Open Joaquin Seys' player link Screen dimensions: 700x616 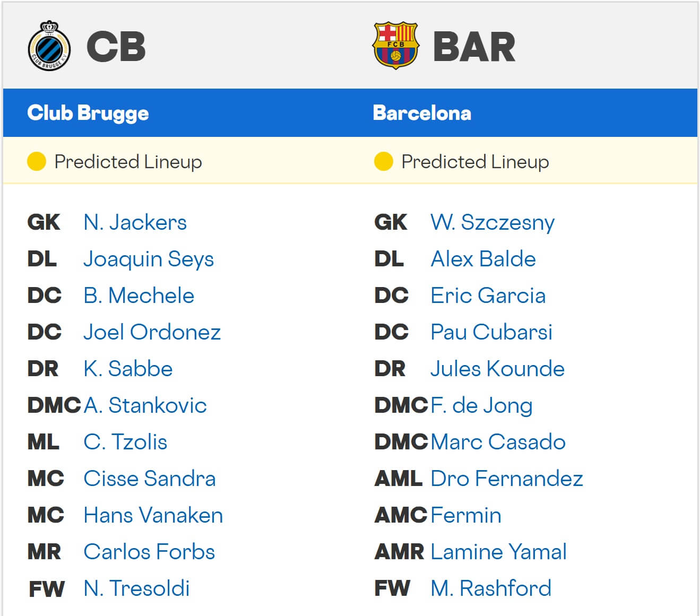click(x=149, y=259)
